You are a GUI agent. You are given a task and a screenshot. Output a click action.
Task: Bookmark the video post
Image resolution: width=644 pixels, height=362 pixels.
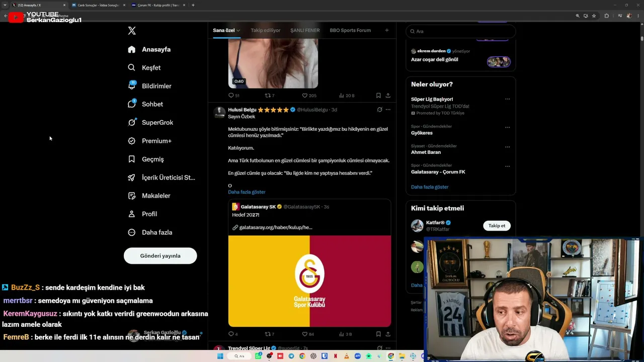coord(378,96)
